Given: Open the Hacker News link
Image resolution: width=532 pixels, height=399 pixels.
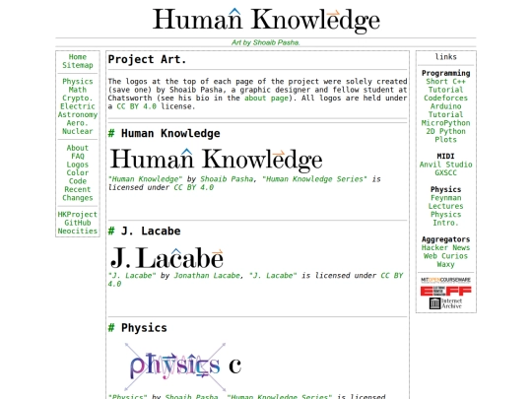Looking at the screenshot, I should (x=445, y=247).
